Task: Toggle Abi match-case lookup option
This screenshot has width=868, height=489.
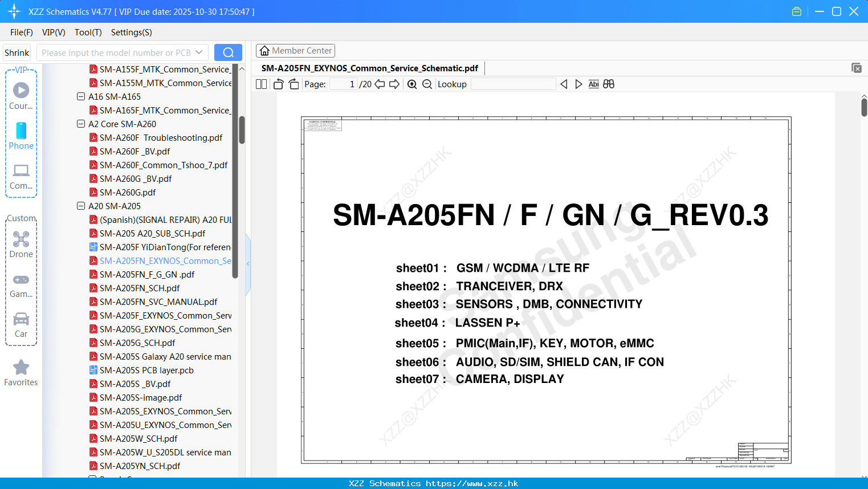Action: click(593, 84)
